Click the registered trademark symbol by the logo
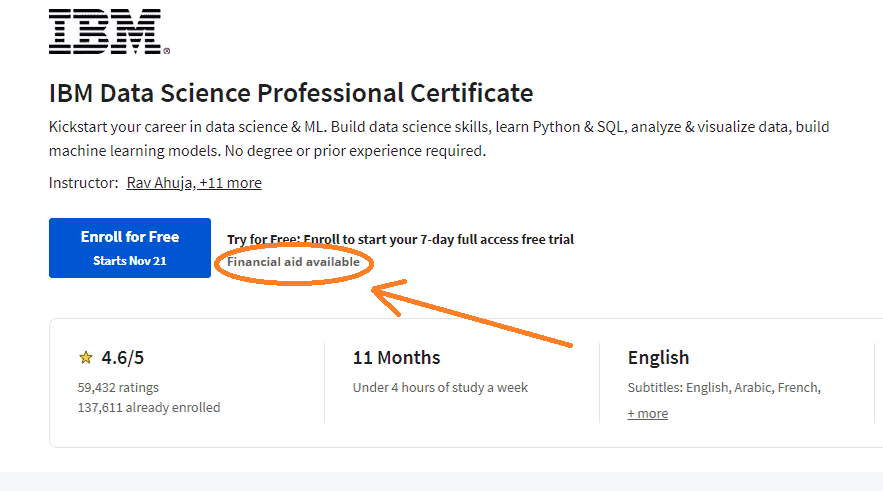 [x=167, y=51]
